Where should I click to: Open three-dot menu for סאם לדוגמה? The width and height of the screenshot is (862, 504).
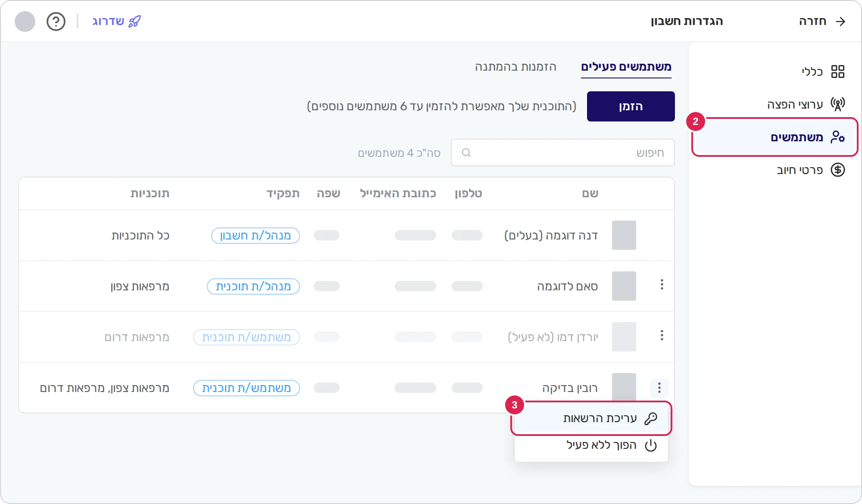(662, 284)
